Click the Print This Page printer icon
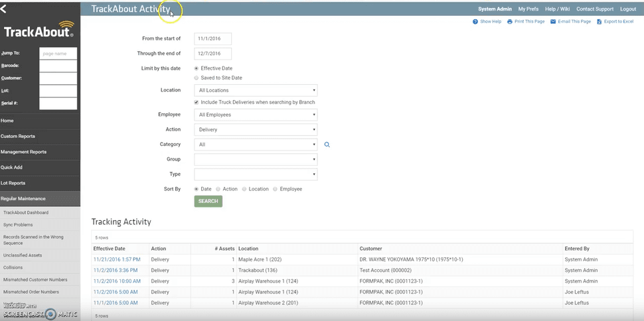Image resolution: width=644 pixels, height=321 pixels. [510, 22]
